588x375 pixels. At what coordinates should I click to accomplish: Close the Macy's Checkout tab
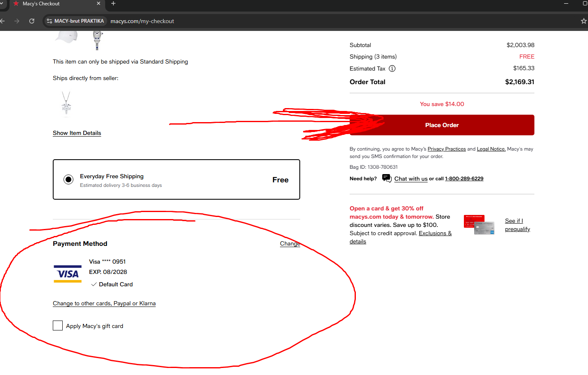(99, 4)
